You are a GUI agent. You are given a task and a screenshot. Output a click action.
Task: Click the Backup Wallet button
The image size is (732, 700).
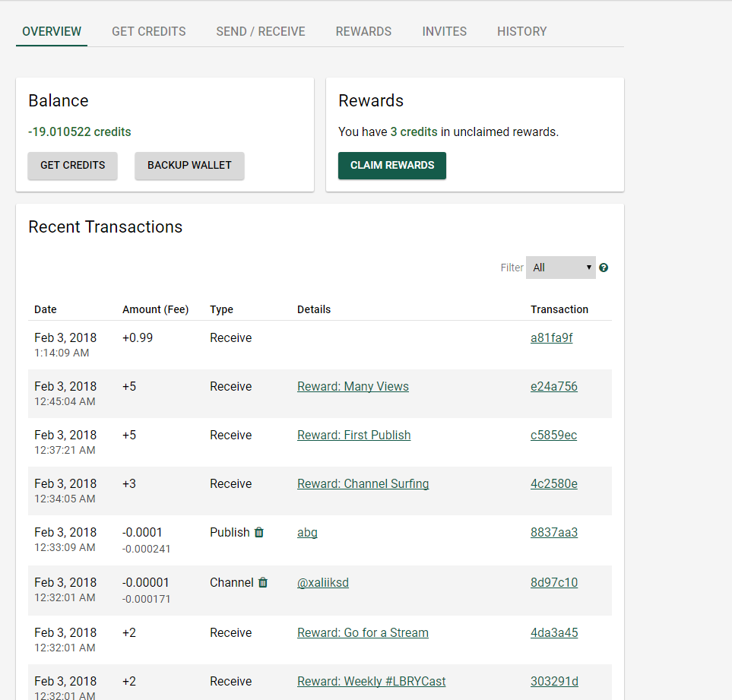[189, 165]
